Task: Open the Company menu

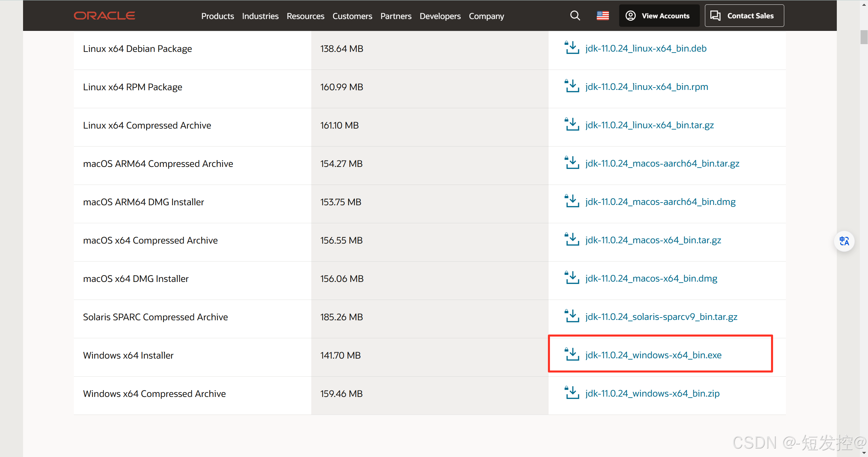Action: click(x=486, y=16)
